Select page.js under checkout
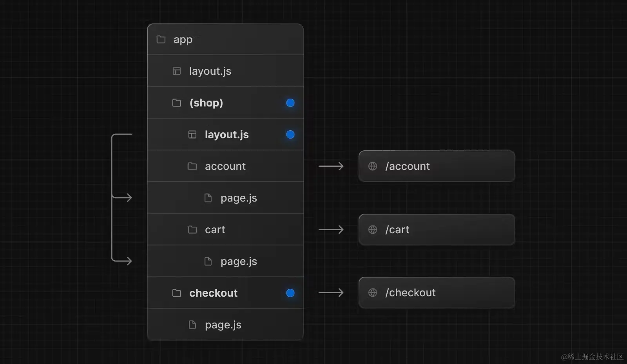 click(225, 324)
